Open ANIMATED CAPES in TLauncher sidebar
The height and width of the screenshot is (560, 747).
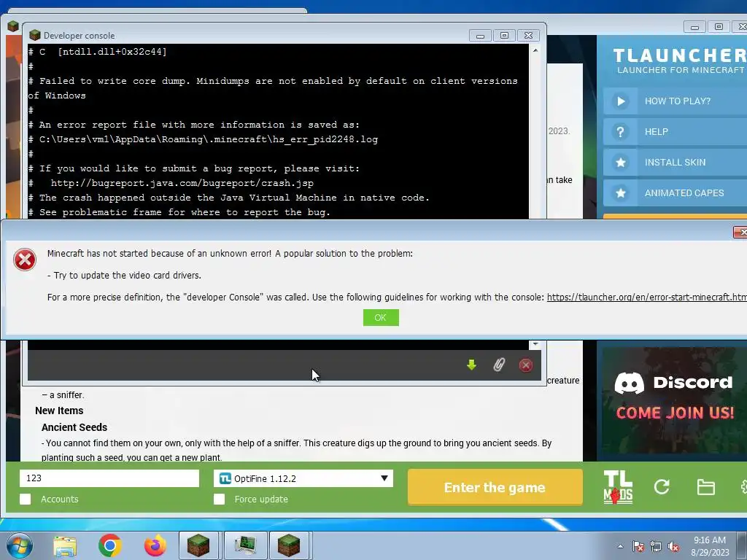tap(675, 192)
